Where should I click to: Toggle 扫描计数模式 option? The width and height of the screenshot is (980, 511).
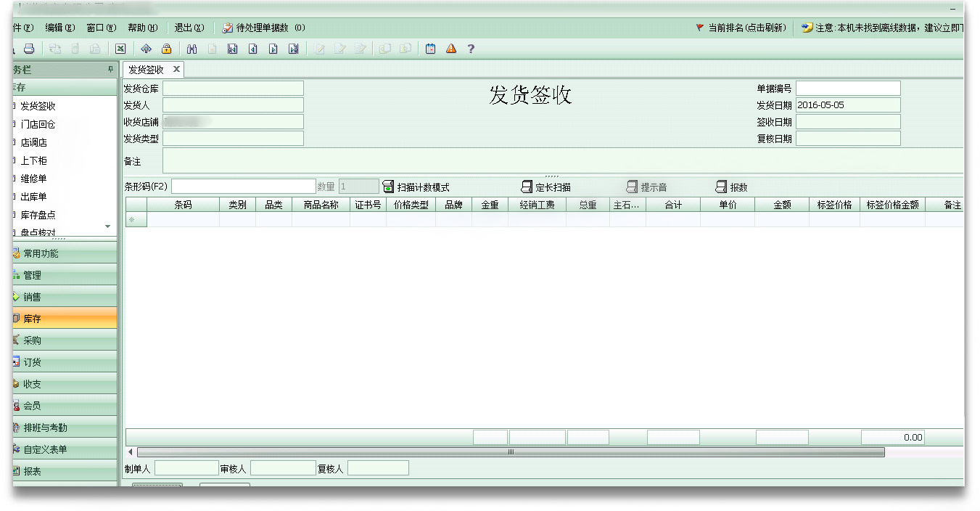(416, 187)
